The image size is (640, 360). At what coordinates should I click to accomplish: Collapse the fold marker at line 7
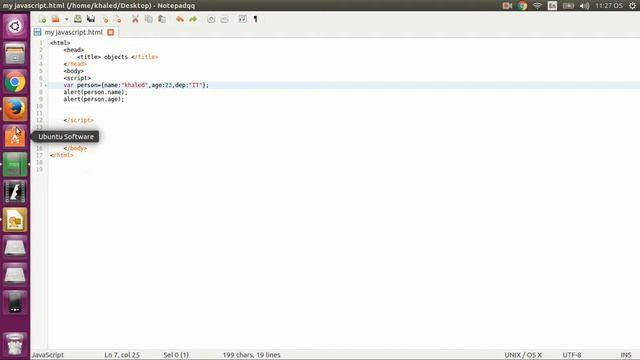click(x=46, y=85)
